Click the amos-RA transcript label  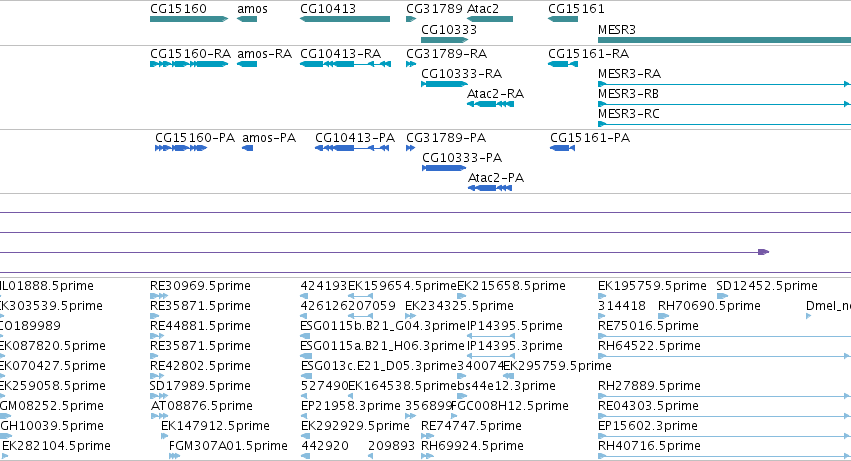pyautogui.click(x=264, y=54)
